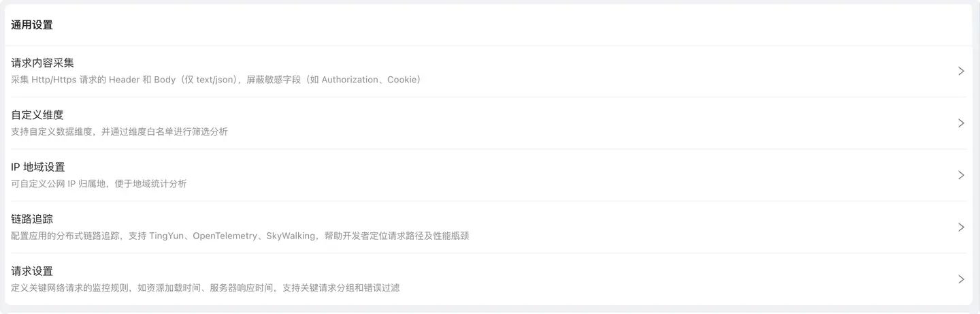This screenshot has width=980, height=314.
Task: Click the right chevron for 请求设置
Action: coord(961,279)
